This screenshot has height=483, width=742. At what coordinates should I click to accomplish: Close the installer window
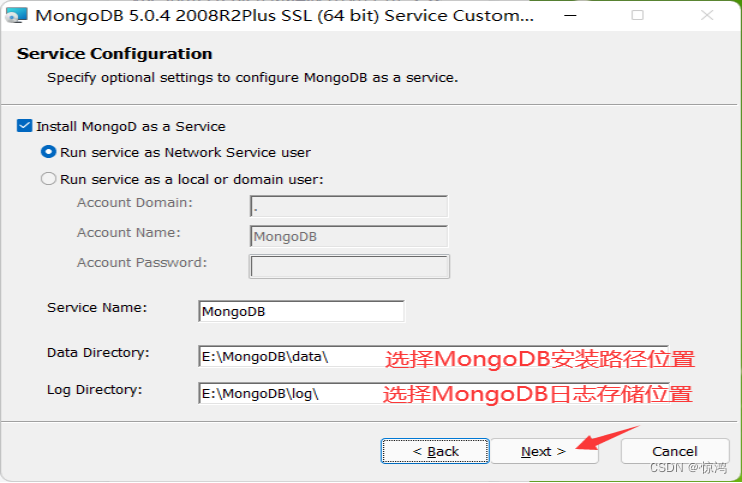(x=707, y=16)
